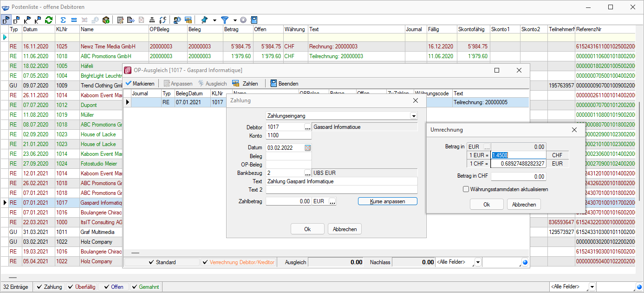Screen dimensions: 644x293
Task: Click the green refresh arrows icon
Action: (49, 20)
